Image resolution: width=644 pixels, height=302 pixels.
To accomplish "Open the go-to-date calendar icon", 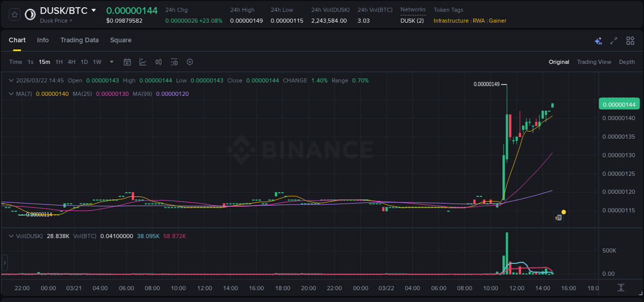I will (x=127, y=62).
